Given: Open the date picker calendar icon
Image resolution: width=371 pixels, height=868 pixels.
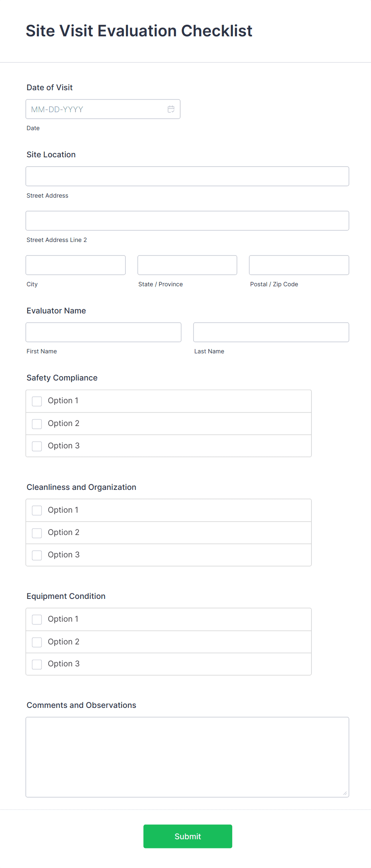Looking at the screenshot, I should [171, 109].
